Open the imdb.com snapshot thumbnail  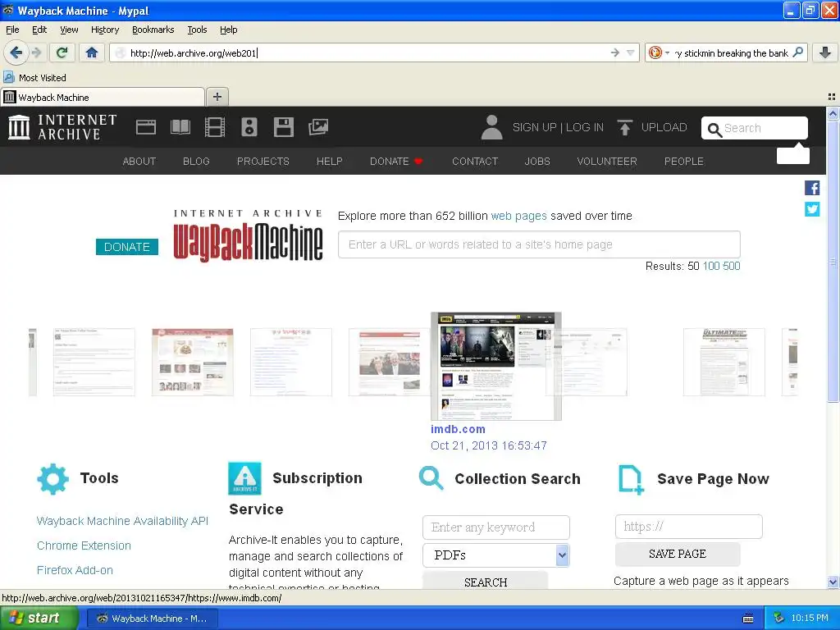[496, 366]
